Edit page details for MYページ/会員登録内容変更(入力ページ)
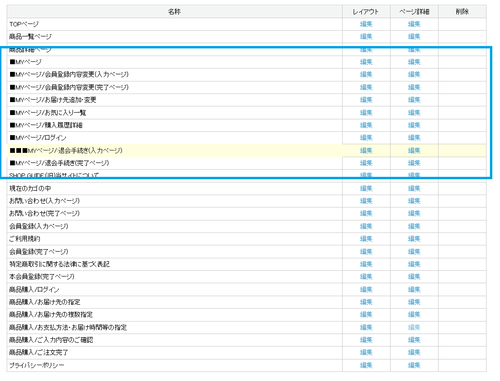The height and width of the screenshot is (381, 500). 414,75
